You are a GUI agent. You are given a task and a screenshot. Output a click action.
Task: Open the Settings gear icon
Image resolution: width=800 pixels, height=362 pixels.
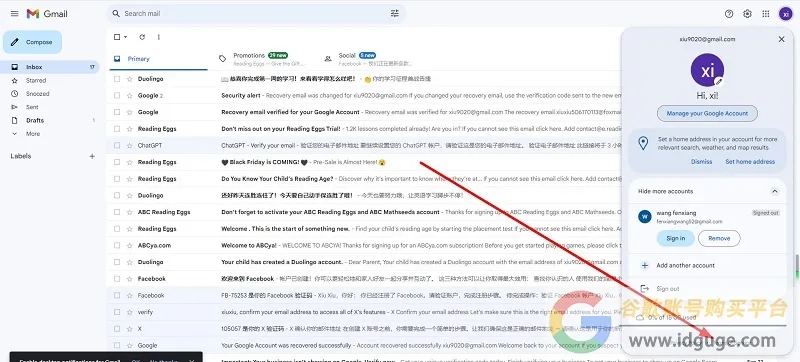tap(747, 14)
